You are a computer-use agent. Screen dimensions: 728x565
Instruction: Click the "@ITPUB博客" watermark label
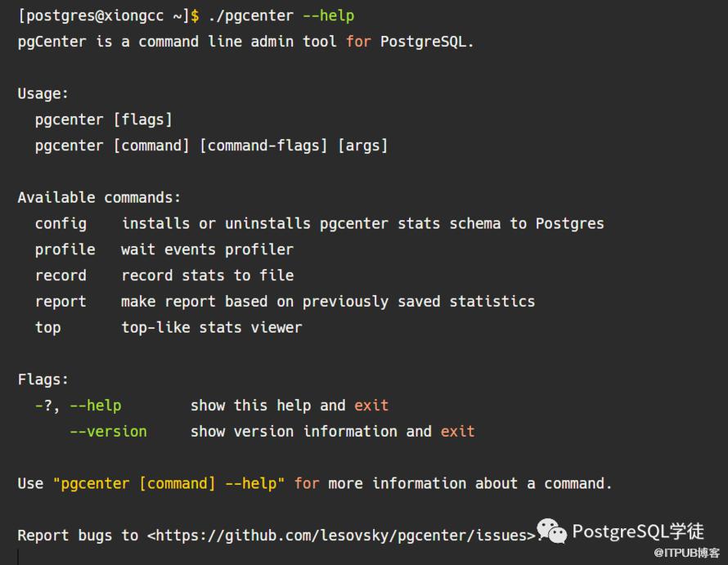[685, 554]
